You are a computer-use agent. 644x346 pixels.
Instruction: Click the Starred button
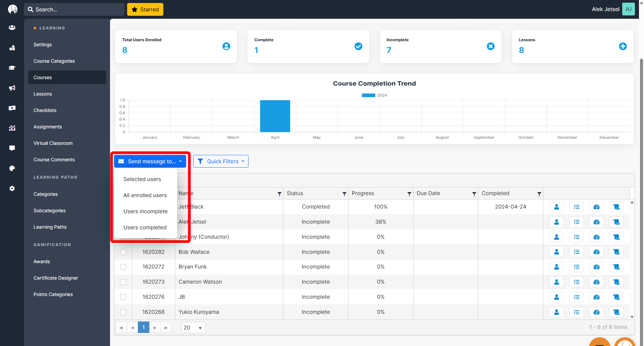tap(145, 9)
